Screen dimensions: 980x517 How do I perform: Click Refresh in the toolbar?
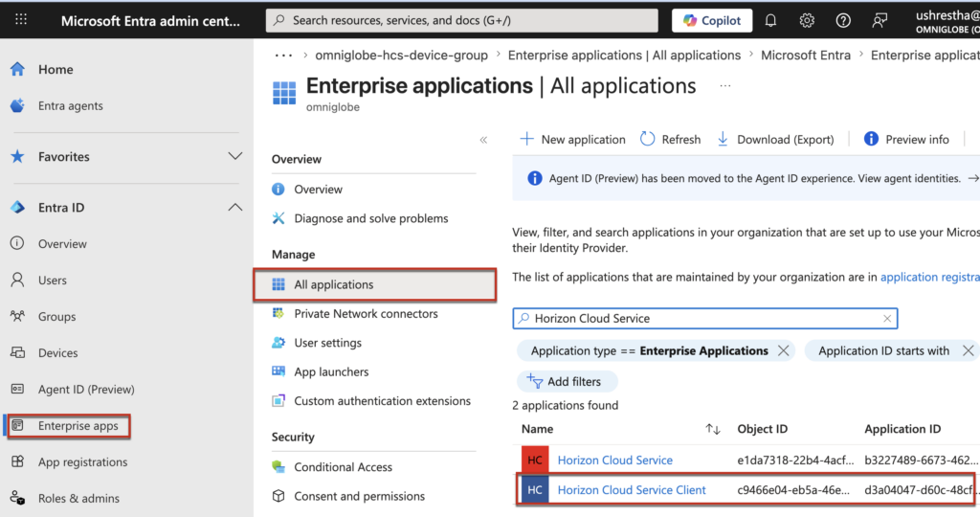(670, 139)
